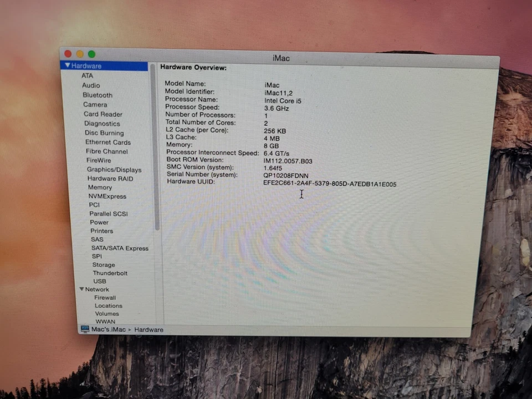Collapse the Hardware section disclosure triangle
Viewport: 532px width, 399px height.
point(67,65)
